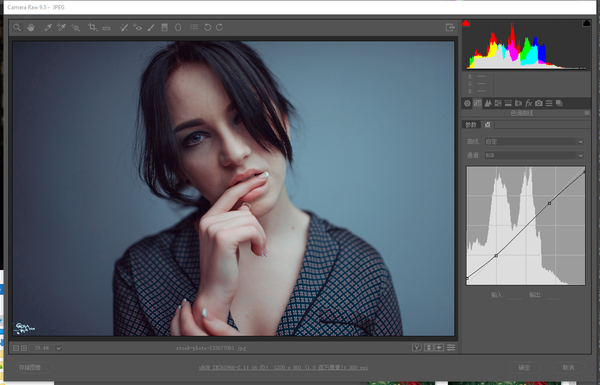Select the Hand tool
The height and width of the screenshot is (385, 600).
(31, 27)
